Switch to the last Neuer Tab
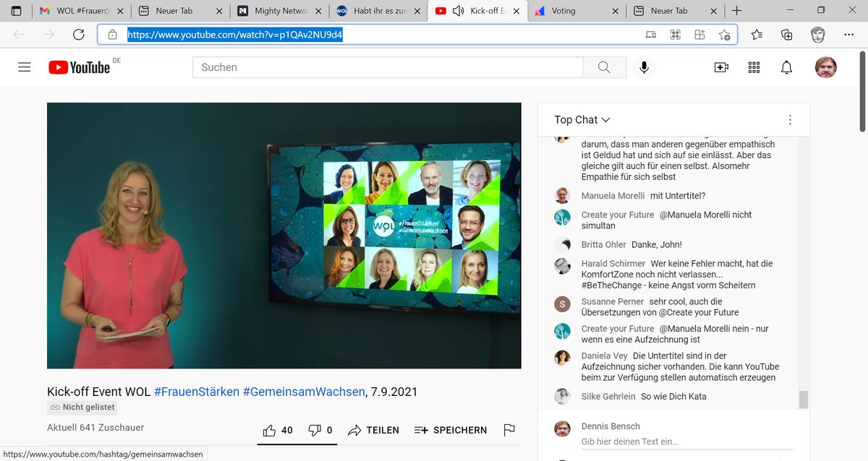The width and height of the screenshot is (868, 461). pyautogui.click(x=676, y=11)
